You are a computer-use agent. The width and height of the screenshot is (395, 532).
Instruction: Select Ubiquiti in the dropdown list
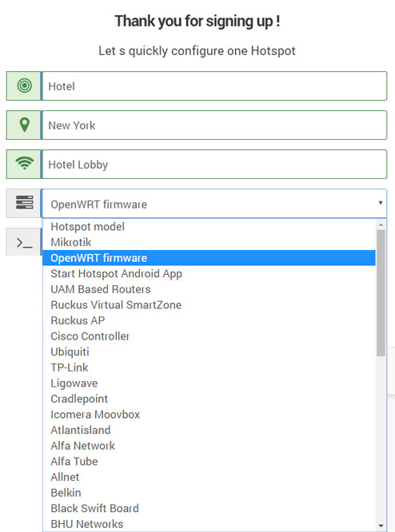[209, 351]
